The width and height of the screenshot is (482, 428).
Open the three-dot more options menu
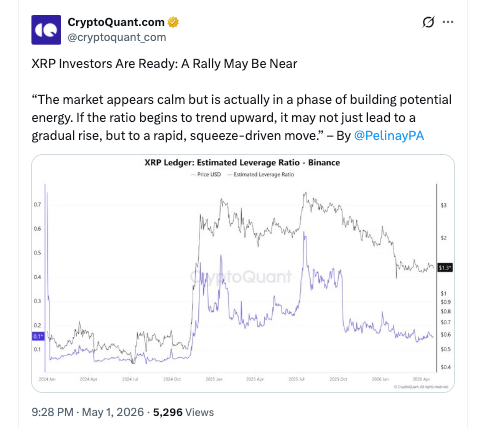point(448,22)
